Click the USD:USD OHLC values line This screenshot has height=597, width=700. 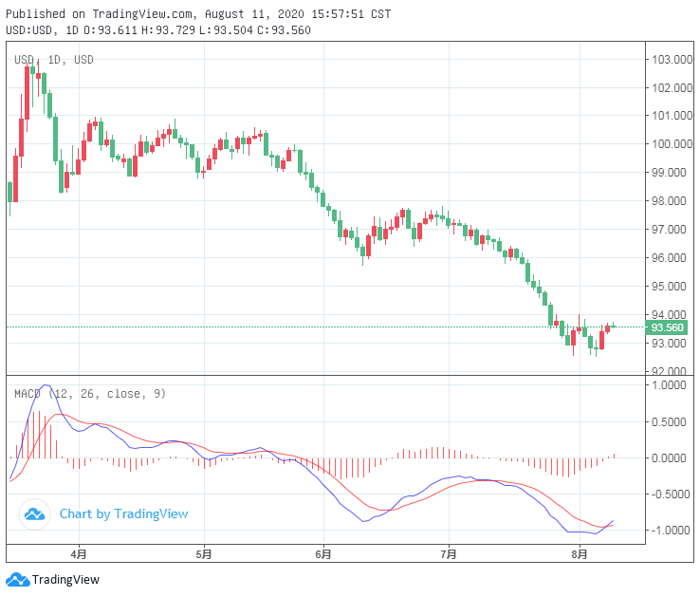(x=158, y=30)
